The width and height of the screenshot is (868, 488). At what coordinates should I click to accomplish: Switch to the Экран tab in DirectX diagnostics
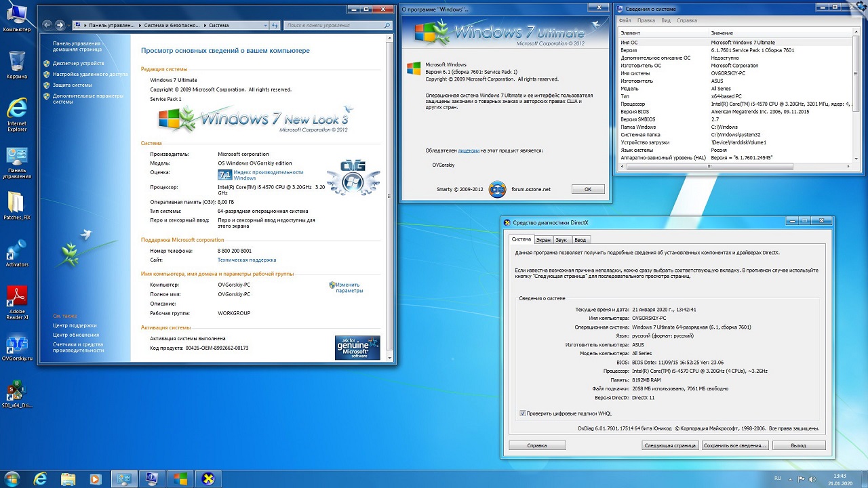pos(543,239)
